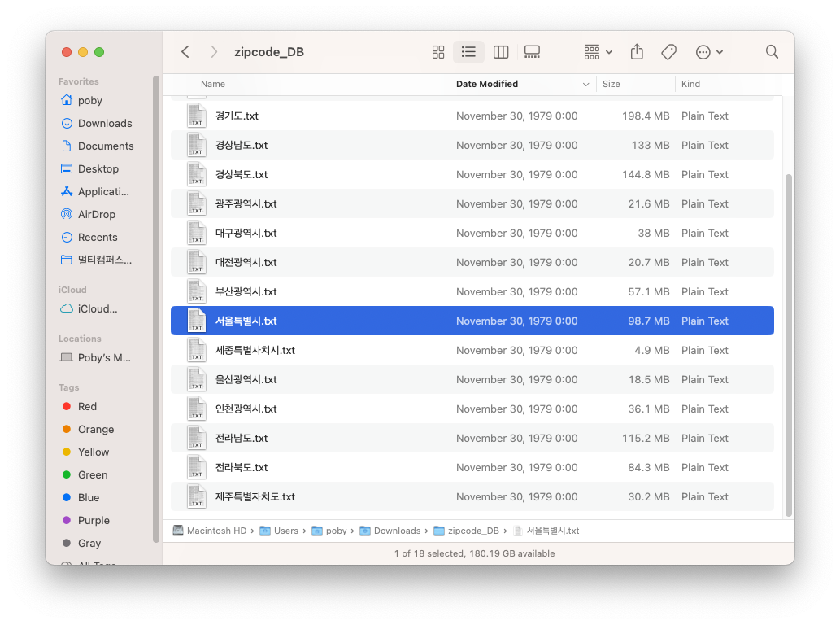Go forward with the right chevron
This screenshot has width=840, height=625.
214,52
